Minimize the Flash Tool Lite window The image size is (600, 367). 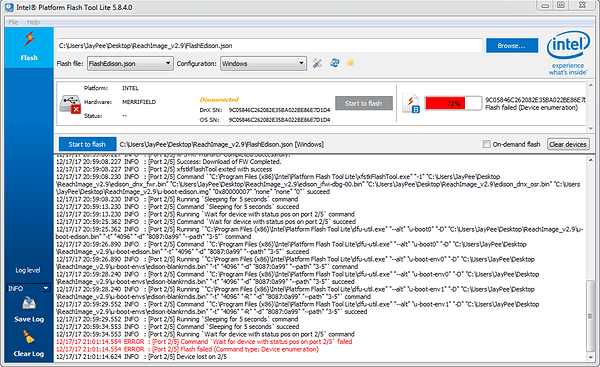(x=546, y=5)
